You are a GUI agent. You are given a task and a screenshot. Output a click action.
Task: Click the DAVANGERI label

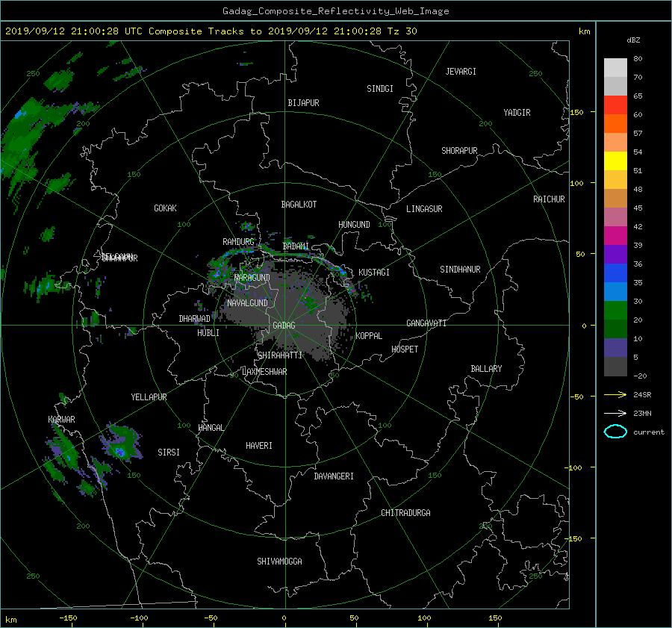click(x=334, y=476)
